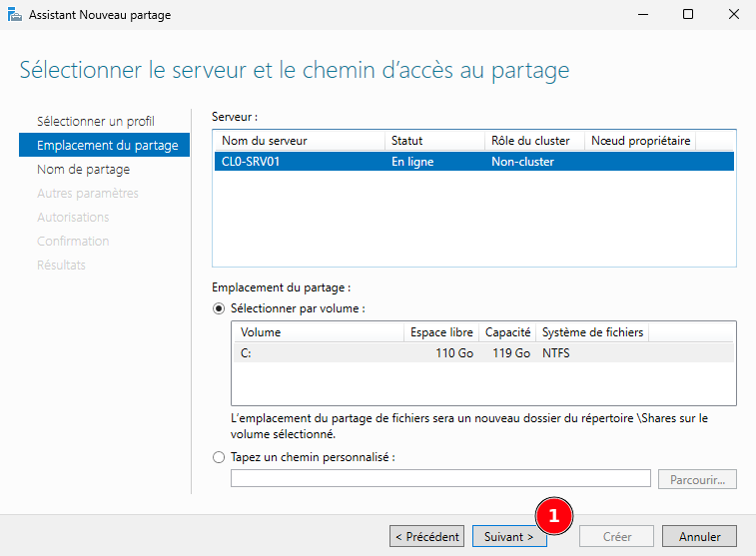Sort by 'Espace libre' column header
Image resolution: width=756 pixels, height=556 pixels.
(x=441, y=332)
